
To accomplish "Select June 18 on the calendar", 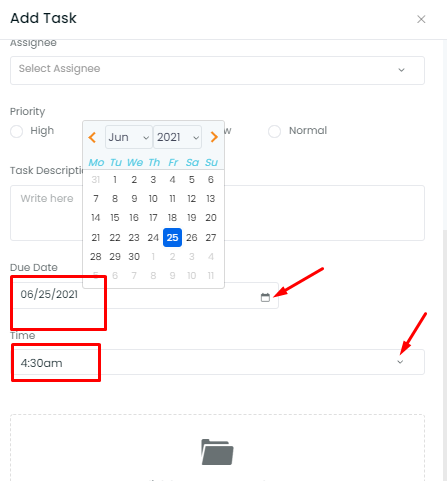I will [172, 218].
